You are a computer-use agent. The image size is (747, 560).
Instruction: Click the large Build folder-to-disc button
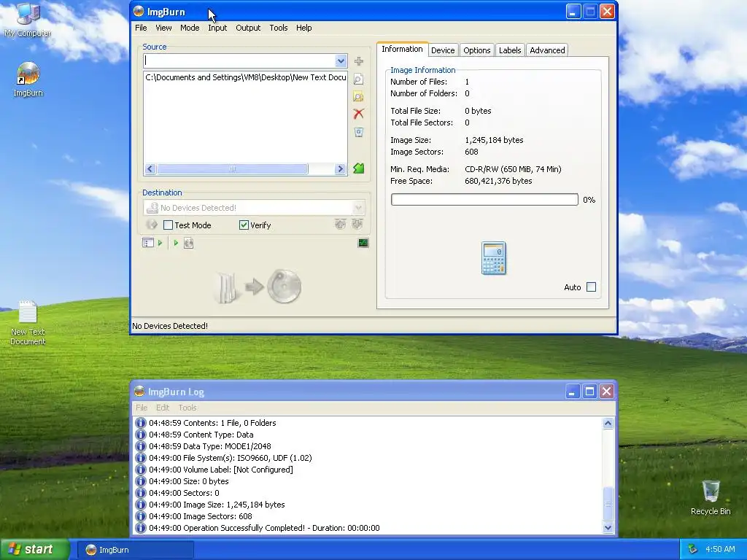[259, 287]
